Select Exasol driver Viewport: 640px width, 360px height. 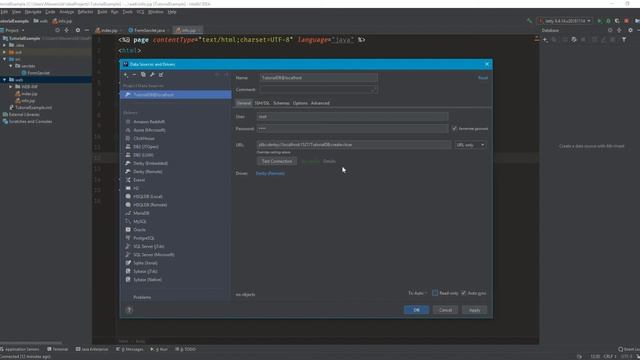click(139, 180)
